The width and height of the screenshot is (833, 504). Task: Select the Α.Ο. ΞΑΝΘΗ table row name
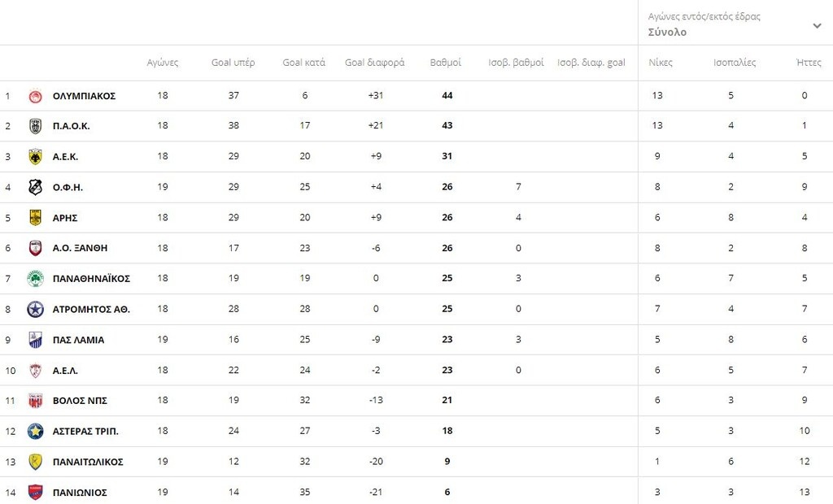point(80,248)
